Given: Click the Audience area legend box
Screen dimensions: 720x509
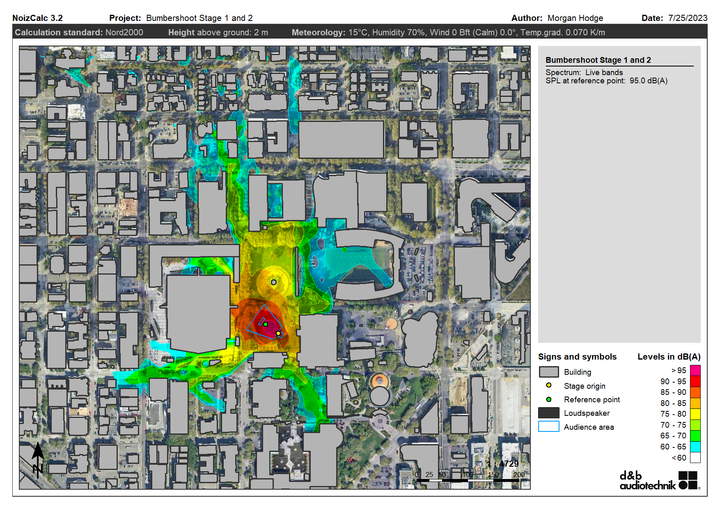Looking at the screenshot, I should [548, 426].
